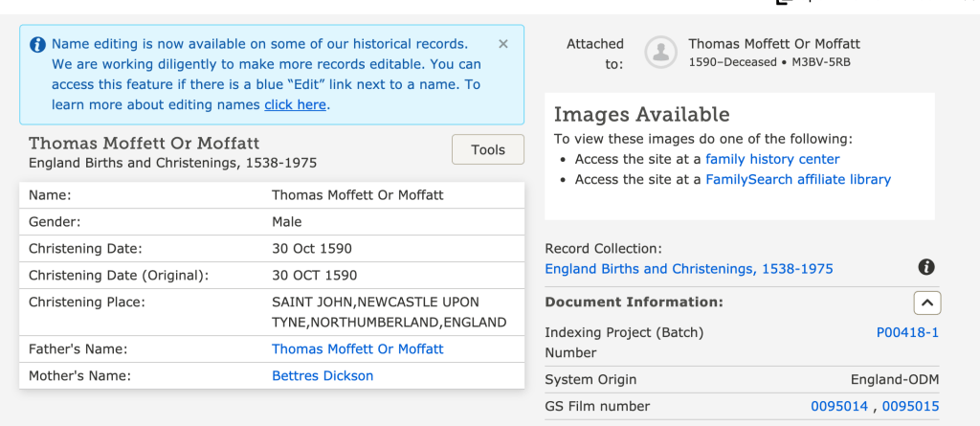This screenshot has width=980, height=426.
Task: Open attached person Thomas Moffett Or Moffatt
Action: click(x=773, y=44)
